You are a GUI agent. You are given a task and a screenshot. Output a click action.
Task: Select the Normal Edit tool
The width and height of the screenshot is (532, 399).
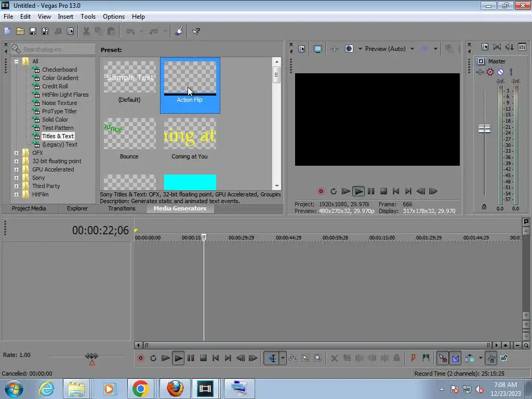point(272,358)
